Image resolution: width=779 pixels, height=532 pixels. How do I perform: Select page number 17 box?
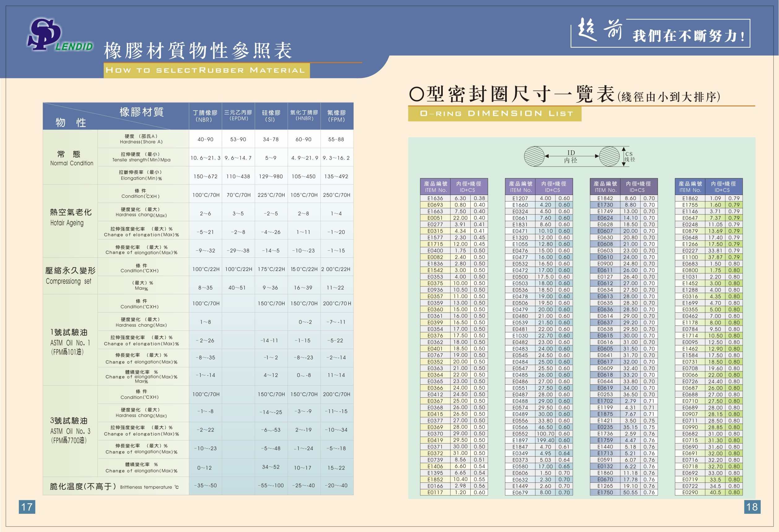pyautogui.click(x=27, y=507)
